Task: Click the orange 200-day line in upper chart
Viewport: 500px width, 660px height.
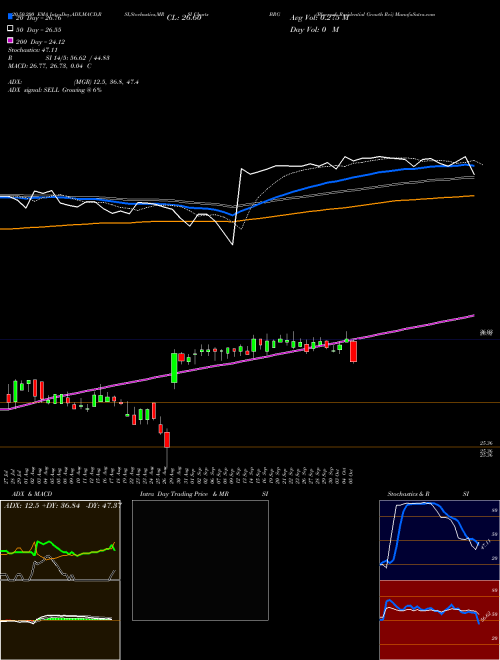Action: [x=238, y=219]
